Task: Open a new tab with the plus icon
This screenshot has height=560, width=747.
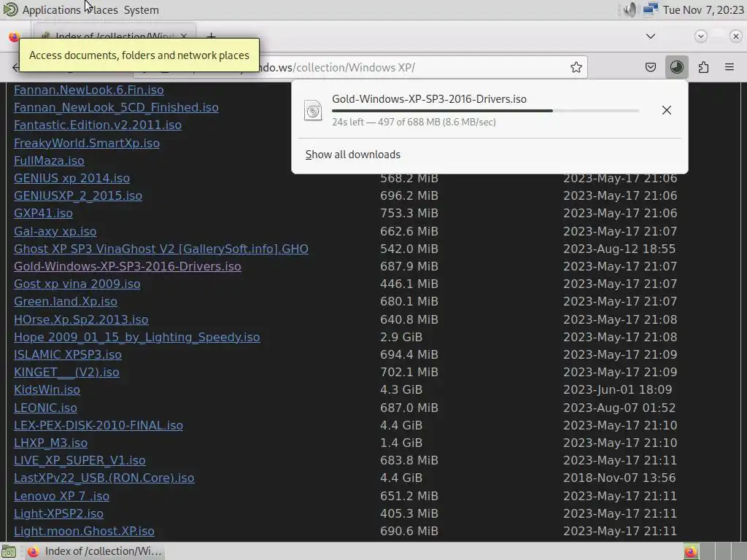Action: tap(211, 35)
